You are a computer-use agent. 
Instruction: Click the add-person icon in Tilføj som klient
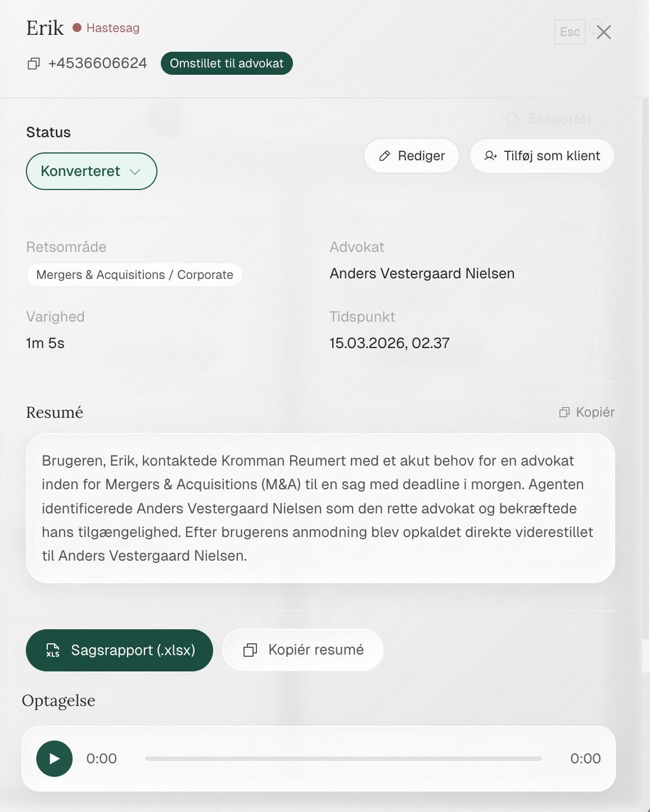pyautogui.click(x=490, y=156)
